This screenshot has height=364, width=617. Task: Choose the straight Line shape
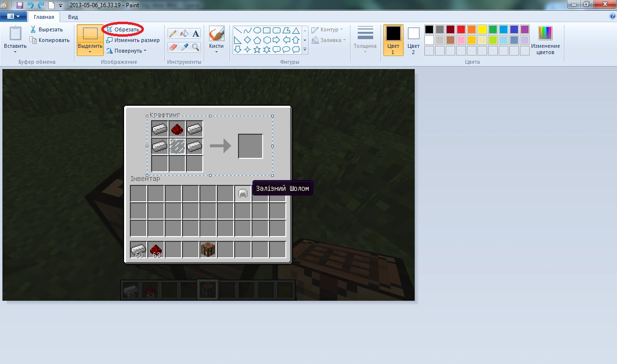point(238,30)
